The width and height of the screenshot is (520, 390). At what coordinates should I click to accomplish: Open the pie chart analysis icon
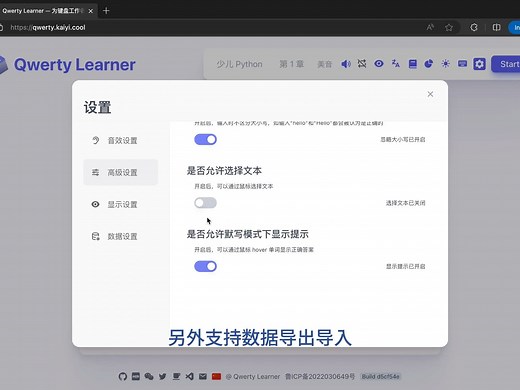429,64
